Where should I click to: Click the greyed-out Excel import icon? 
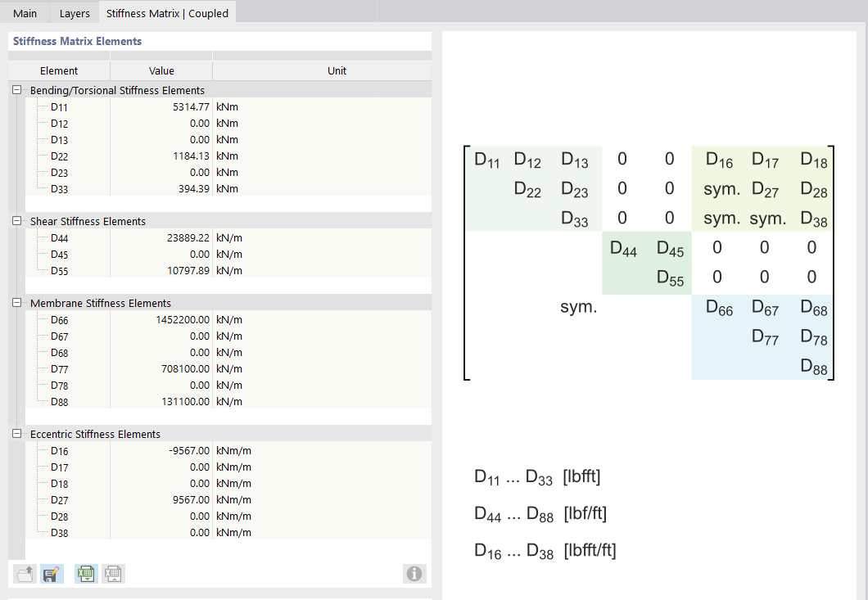[x=113, y=574]
